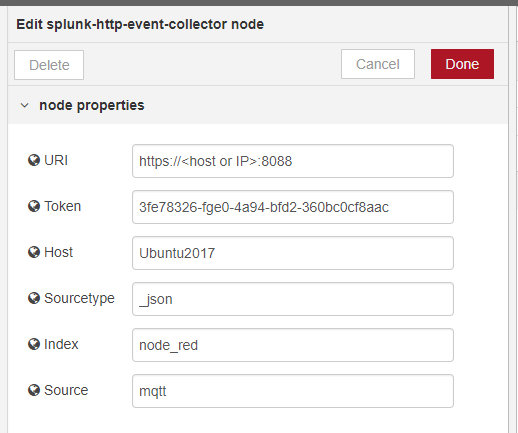Select the node properties section header

pos(258,105)
